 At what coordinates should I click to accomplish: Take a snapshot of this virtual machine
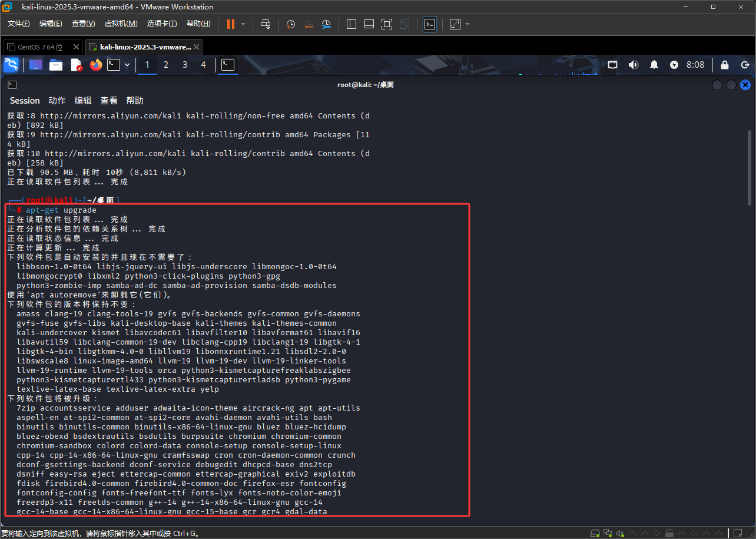click(x=291, y=24)
